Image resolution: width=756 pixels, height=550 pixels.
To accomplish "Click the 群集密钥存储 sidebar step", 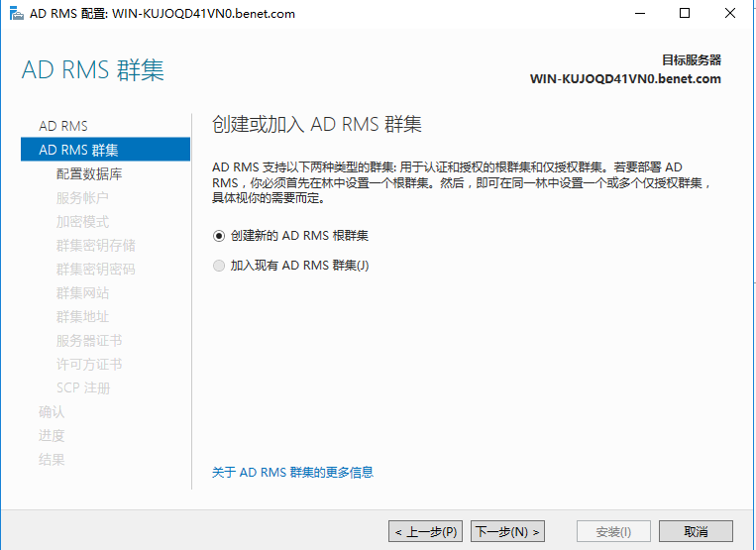I will pyautogui.click(x=95, y=246).
